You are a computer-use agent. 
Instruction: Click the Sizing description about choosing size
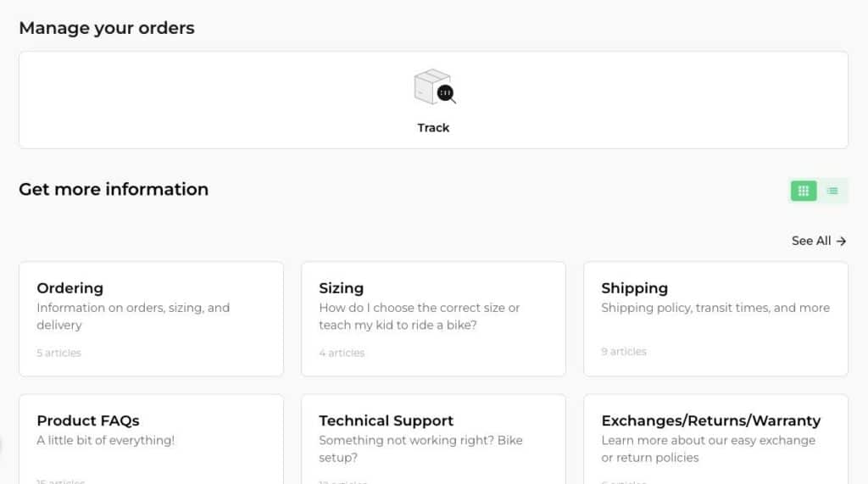419,316
